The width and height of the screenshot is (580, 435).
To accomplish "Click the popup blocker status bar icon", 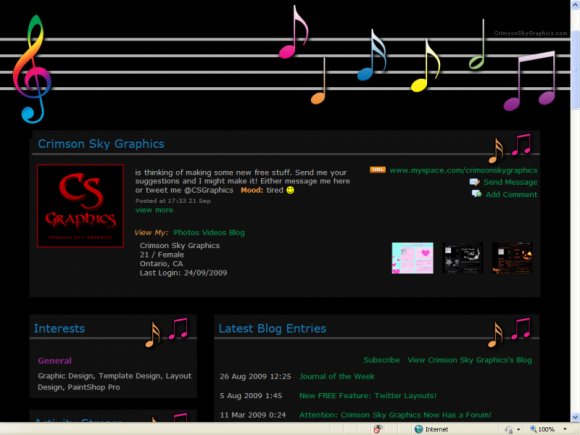I will pyautogui.click(x=378, y=429).
